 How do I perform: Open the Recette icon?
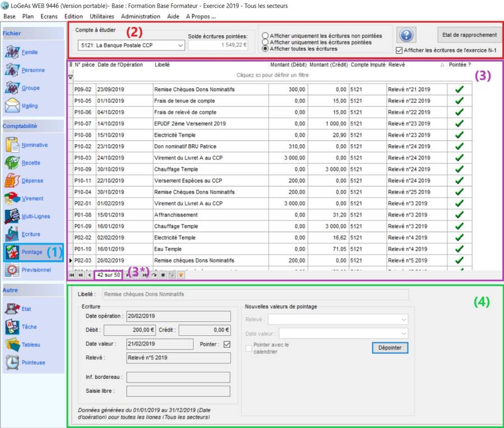[12, 163]
